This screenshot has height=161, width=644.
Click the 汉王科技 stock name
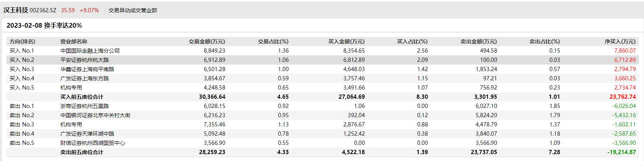click(16, 10)
